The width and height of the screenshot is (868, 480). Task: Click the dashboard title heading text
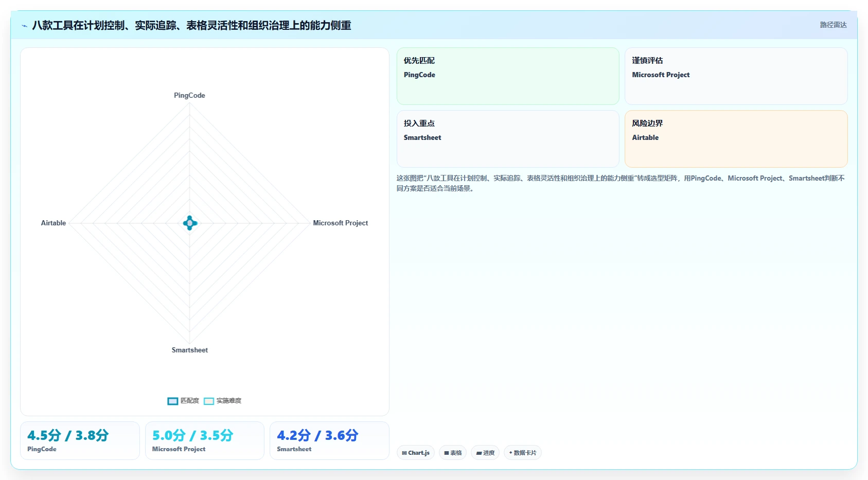[191, 25]
